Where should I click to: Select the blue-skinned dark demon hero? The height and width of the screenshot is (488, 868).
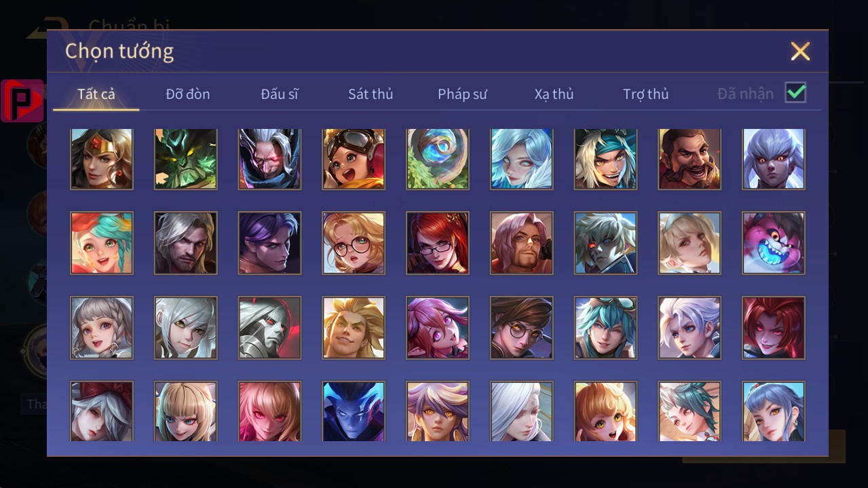[354, 411]
